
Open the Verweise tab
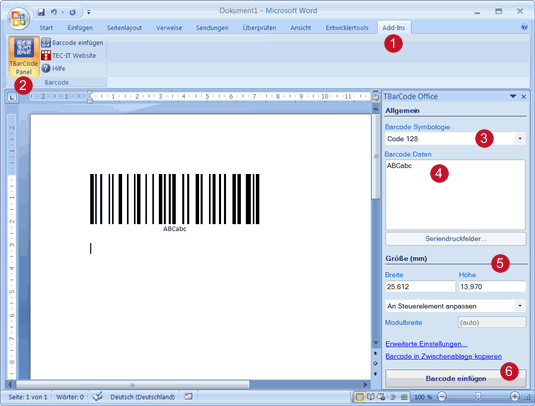click(169, 28)
